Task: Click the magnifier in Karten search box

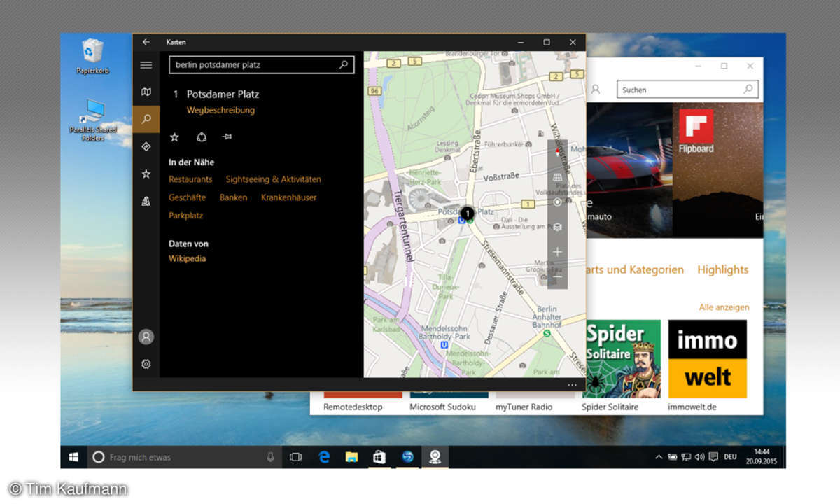Action: tap(344, 64)
